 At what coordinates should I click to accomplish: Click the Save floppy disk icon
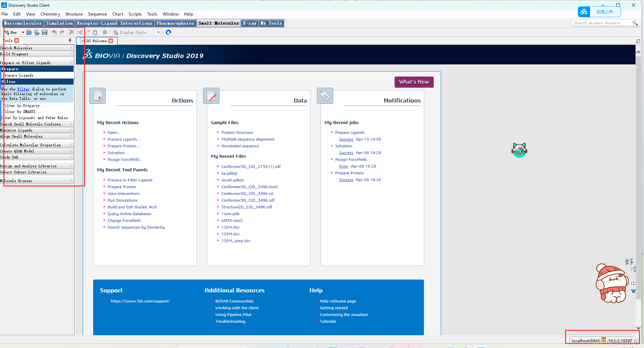click(x=45, y=32)
